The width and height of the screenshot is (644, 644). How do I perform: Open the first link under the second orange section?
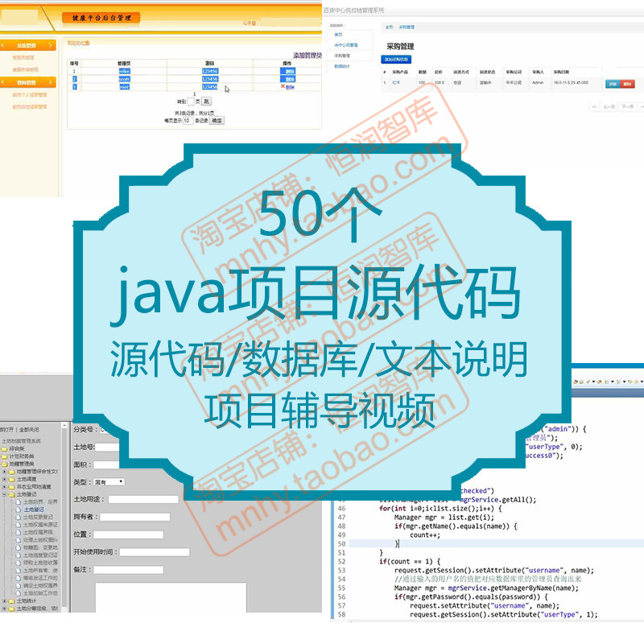[30, 95]
